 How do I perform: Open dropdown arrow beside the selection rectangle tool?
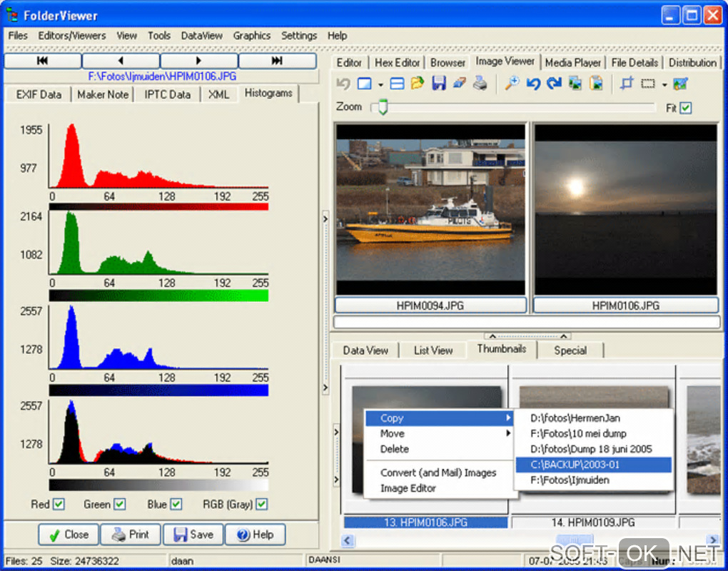(664, 84)
